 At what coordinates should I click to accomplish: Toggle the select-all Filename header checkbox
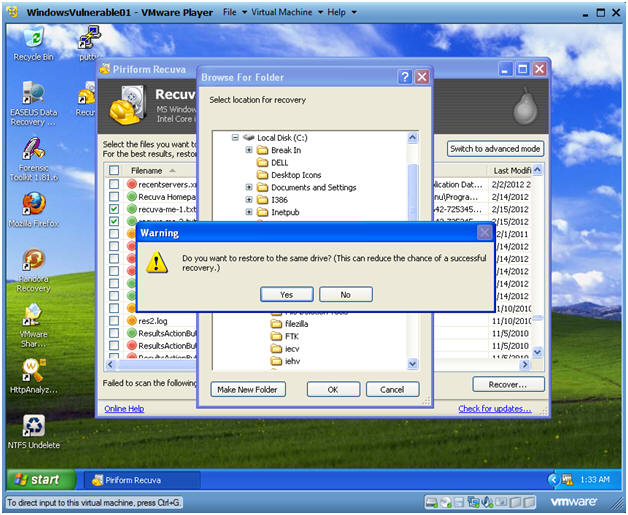click(114, 171)
